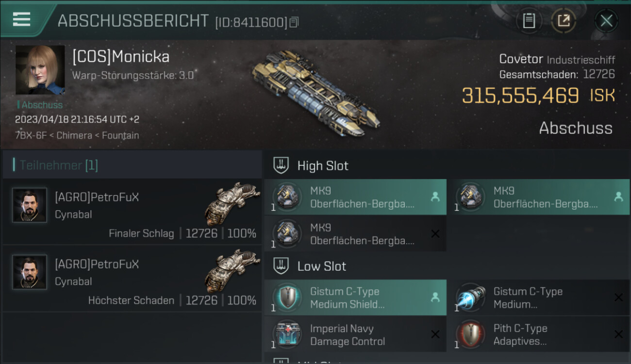
Task: Copy the report ID with the copy icon
Action: (x=294, y=22)
